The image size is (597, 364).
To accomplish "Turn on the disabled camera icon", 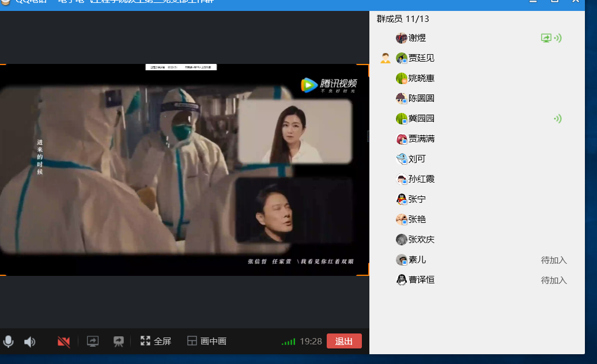I will coord(63,342).
